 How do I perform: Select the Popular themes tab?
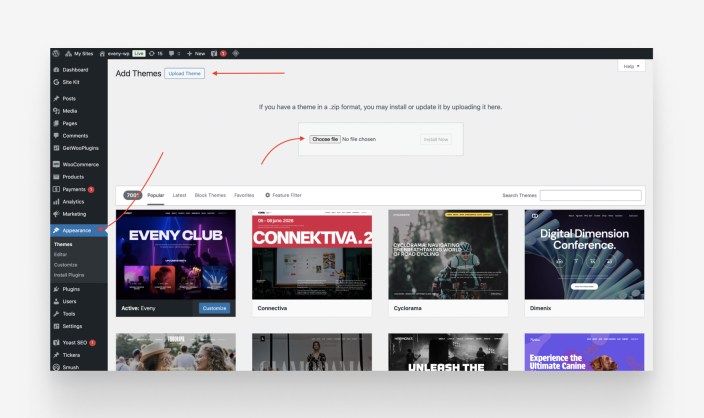point(156,195)
